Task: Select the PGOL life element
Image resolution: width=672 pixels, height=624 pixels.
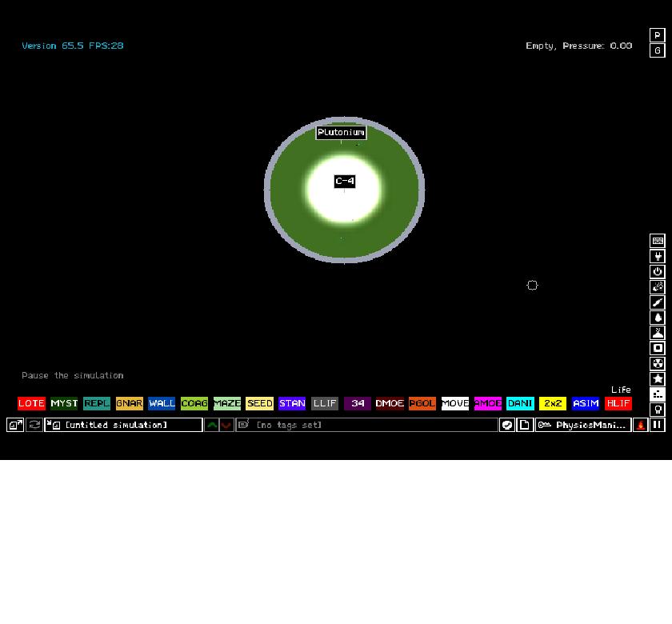Action: pyautogui.click(x=422, y=403)
